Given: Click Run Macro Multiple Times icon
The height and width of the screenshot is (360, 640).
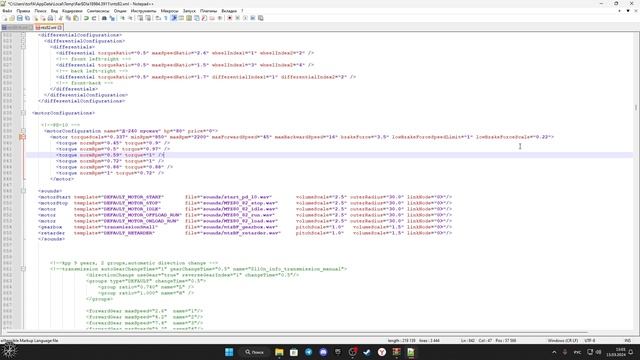Looking at the screenshot, I should (x=253, y=18).
